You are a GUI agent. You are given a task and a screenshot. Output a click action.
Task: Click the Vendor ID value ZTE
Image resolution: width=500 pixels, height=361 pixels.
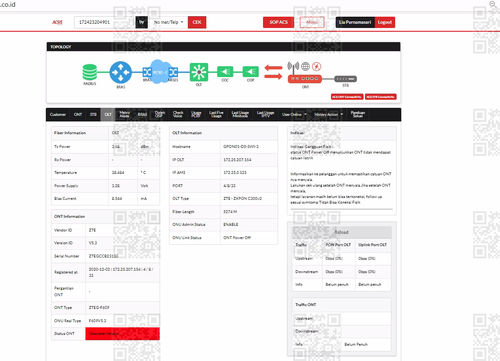pos(92,230)
